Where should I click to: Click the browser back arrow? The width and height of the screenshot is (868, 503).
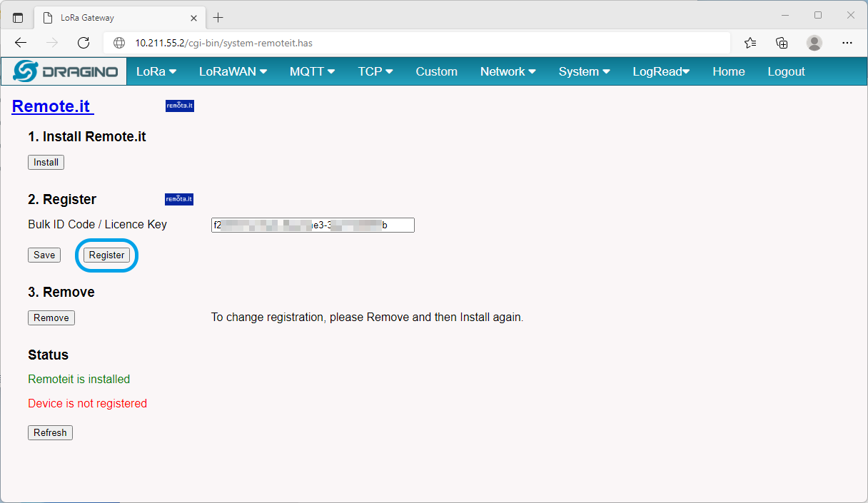point(21,43)
